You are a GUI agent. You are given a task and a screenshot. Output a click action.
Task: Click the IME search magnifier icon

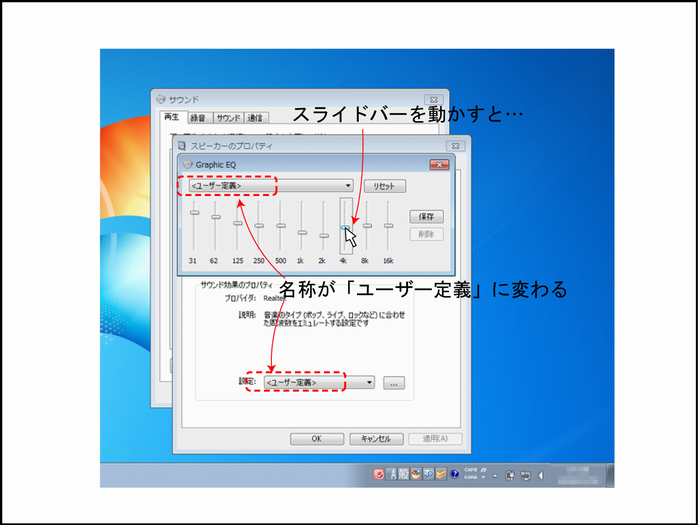tap(429, 474)
